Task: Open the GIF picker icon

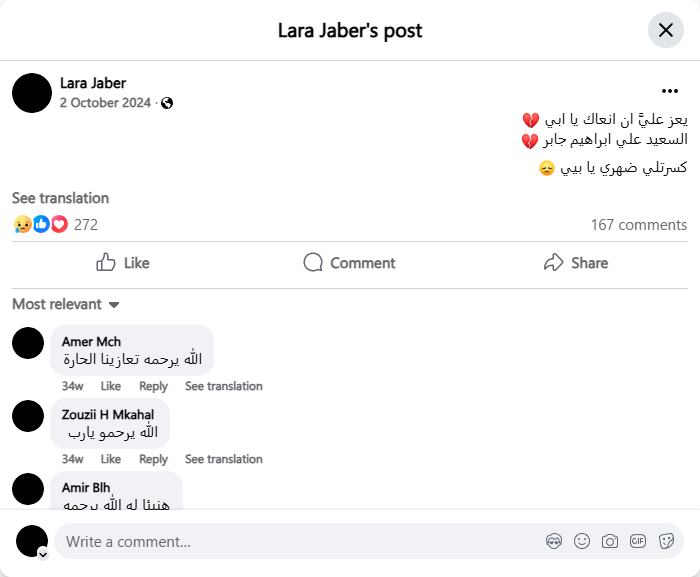Action: pos(638,541)
